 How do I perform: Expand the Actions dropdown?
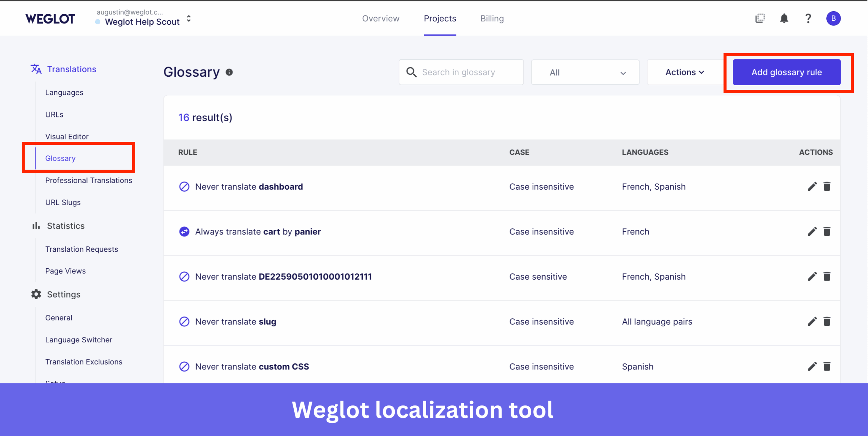(685, 72)
